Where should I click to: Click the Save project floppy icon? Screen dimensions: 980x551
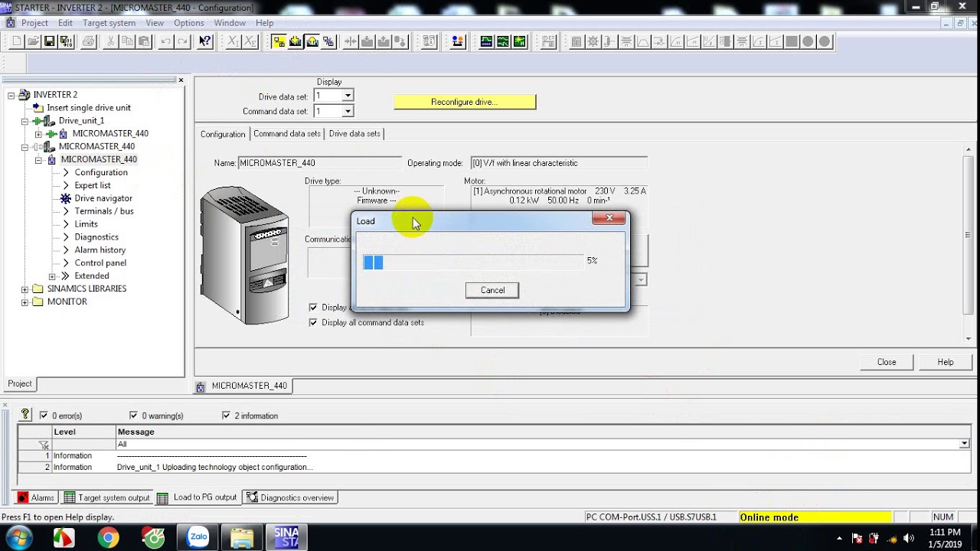point(49,41)
